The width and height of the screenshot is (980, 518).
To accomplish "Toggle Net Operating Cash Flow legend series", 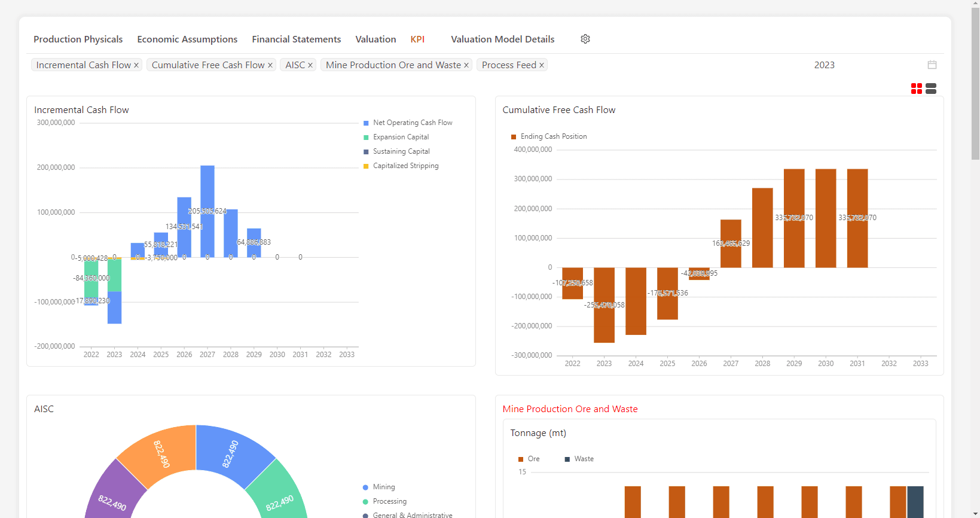I will coord(413,123).
